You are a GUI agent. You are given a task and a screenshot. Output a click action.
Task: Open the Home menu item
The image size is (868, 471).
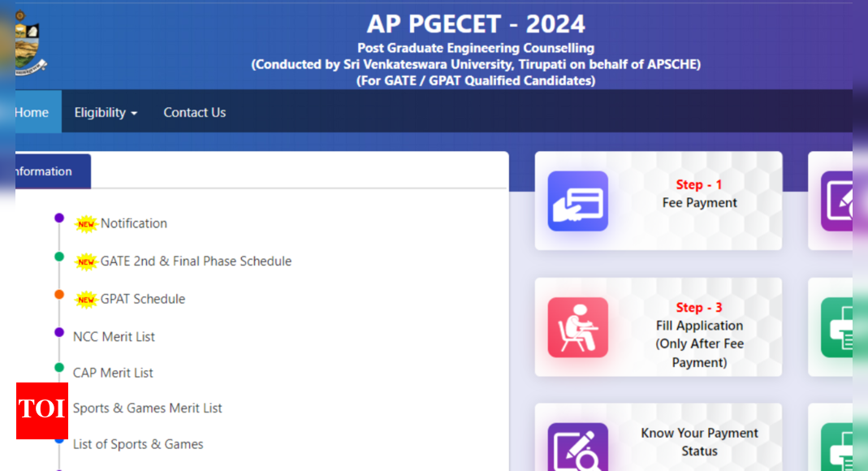tap(37, 111)
